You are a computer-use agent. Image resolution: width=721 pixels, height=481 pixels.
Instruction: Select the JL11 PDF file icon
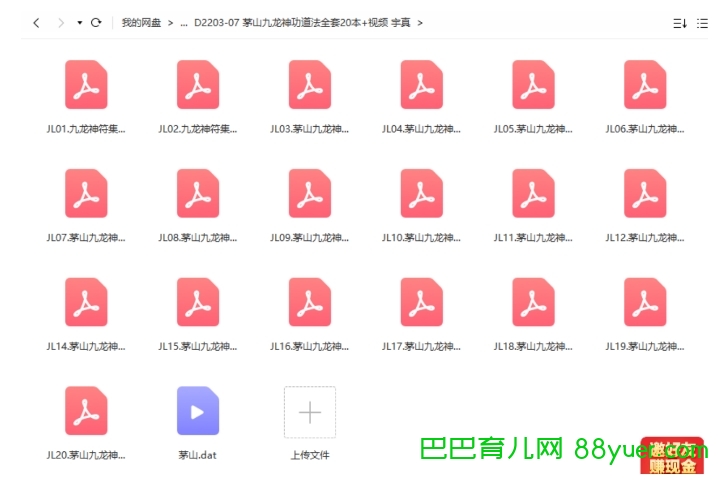click(x=533, y=193)
